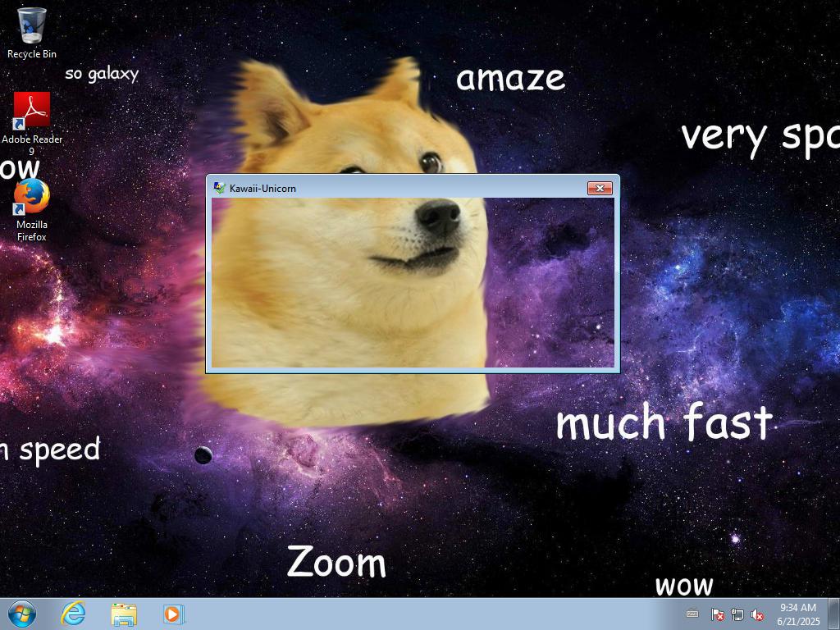840x630 pixels.
Task: Click the Kawaii-Unicorn window title text
Action: 262,189
